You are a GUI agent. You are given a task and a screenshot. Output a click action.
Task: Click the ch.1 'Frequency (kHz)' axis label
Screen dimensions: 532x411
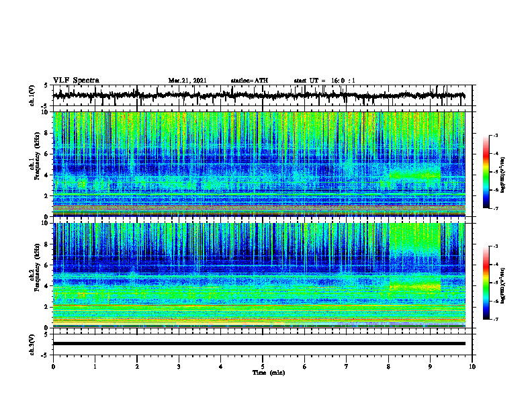(37, 156)
